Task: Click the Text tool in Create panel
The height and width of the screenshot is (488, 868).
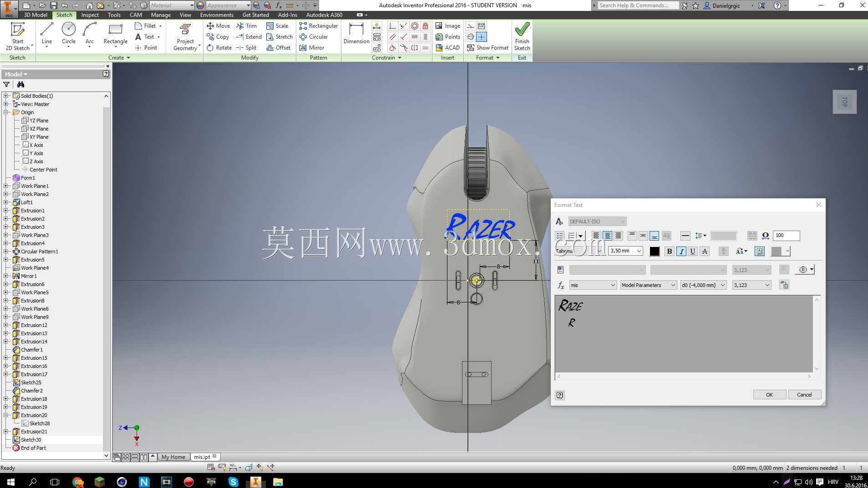Action: [x=147, y=37]
